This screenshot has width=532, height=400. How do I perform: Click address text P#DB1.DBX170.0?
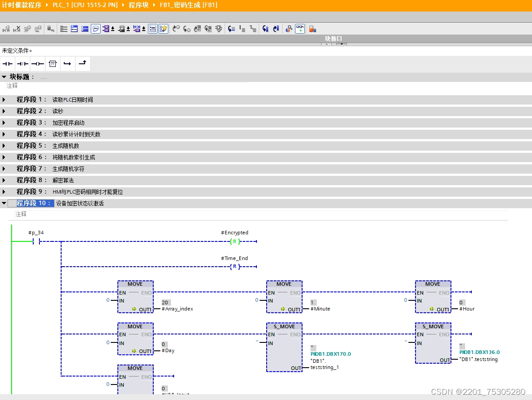pyautogui.click(x=330, y=354)
